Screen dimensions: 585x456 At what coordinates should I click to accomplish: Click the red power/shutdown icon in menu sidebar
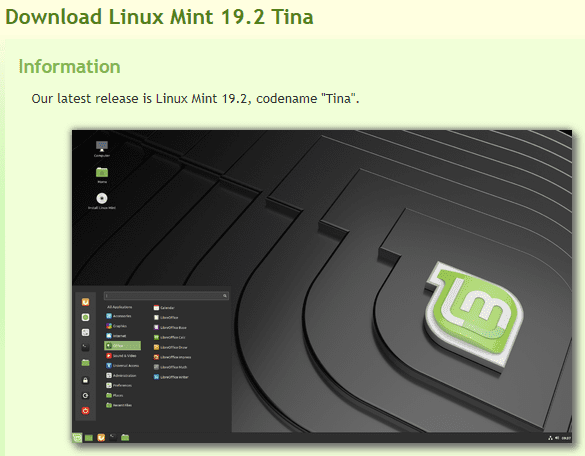[85, 411]
